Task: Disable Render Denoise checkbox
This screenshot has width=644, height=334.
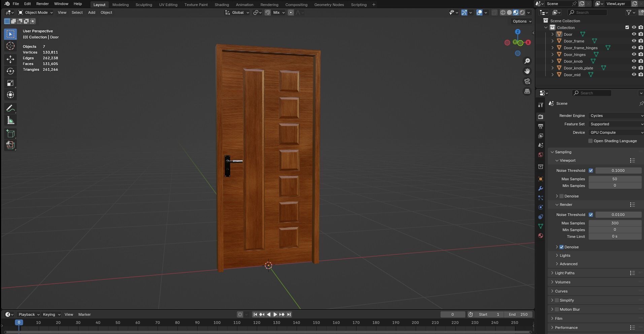Action: [562, 247]
